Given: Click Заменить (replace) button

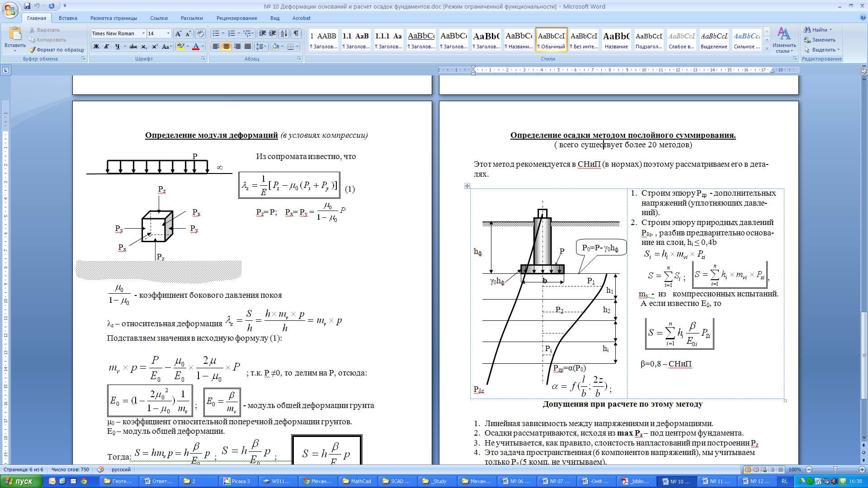Looking at the screenshot, I should (820, 40).
